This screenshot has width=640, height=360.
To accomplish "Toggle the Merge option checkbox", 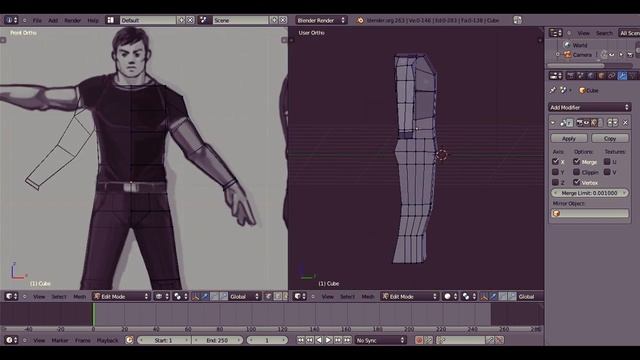I will pos(576,162).
